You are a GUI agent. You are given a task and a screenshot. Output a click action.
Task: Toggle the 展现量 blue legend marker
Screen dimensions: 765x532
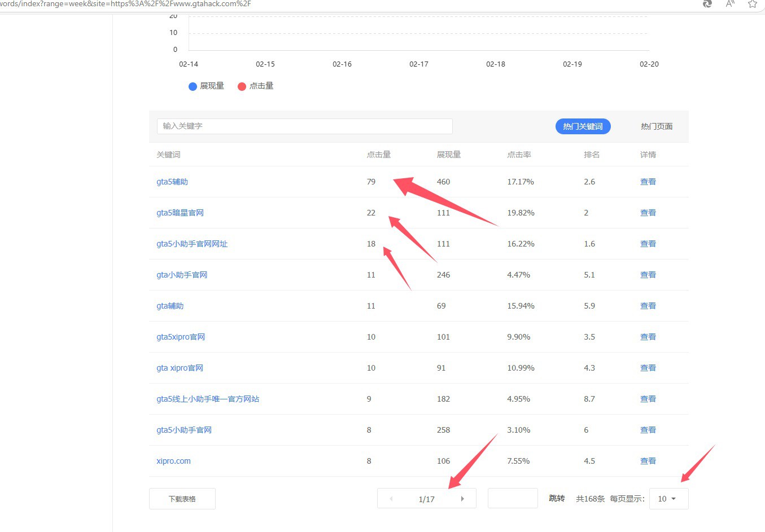193,86
